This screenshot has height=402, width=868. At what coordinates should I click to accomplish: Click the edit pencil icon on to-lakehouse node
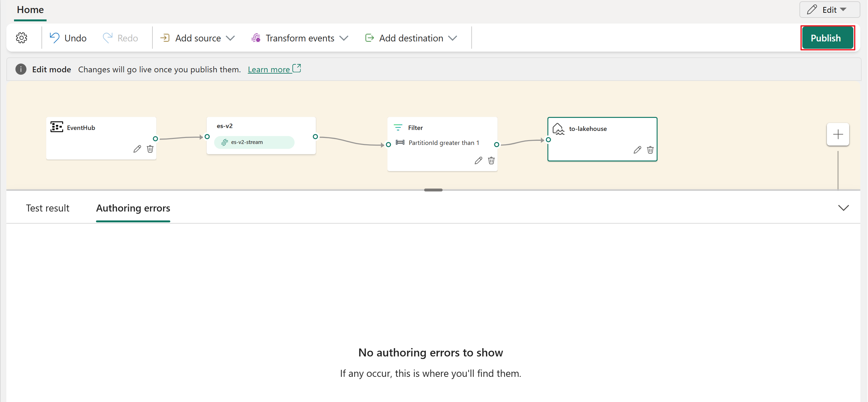pos(636,150)
